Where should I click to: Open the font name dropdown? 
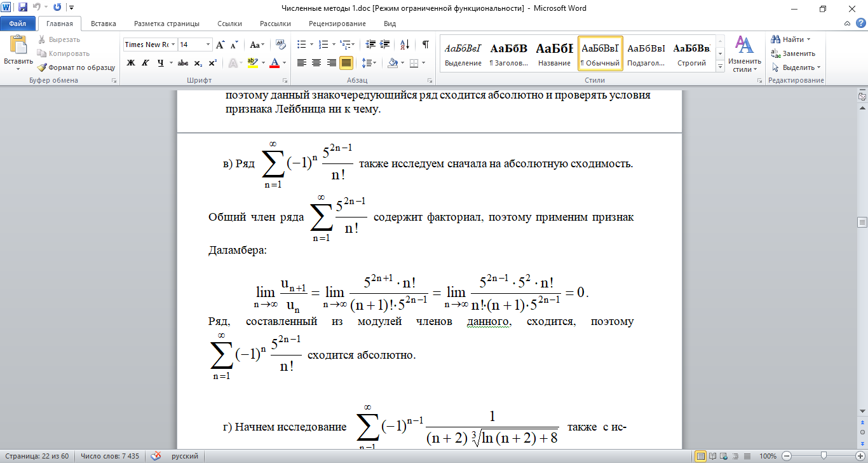point(173,45)
